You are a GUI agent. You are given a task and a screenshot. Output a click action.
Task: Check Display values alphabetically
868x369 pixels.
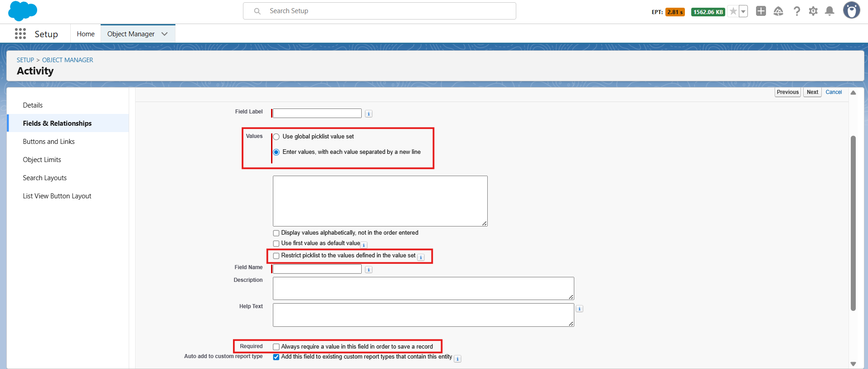click(276, 233)
